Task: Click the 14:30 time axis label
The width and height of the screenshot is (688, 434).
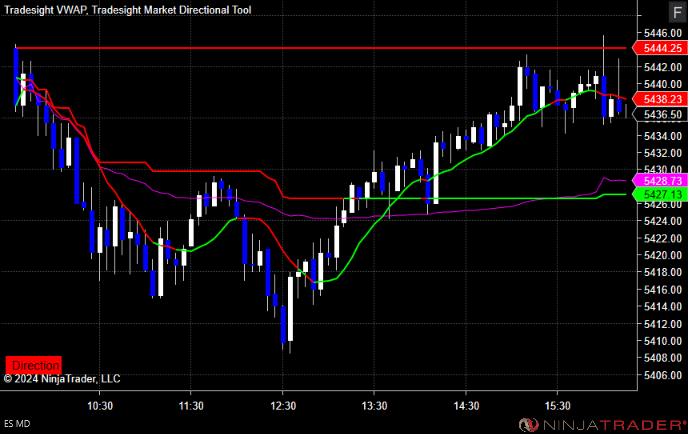Action: point(466,406)
